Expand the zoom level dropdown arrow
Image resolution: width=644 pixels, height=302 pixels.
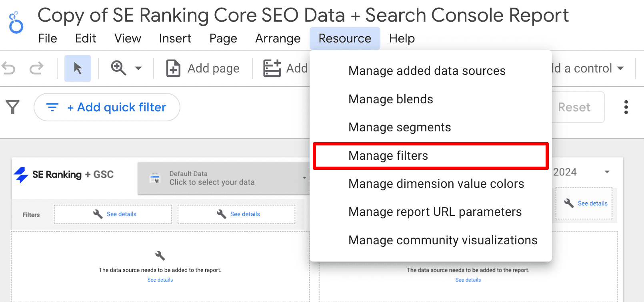pyautogui.click(x=138, y=68)
